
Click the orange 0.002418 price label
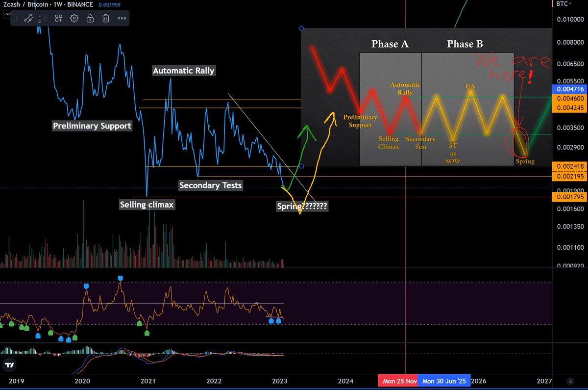click(x=569, y=166)
